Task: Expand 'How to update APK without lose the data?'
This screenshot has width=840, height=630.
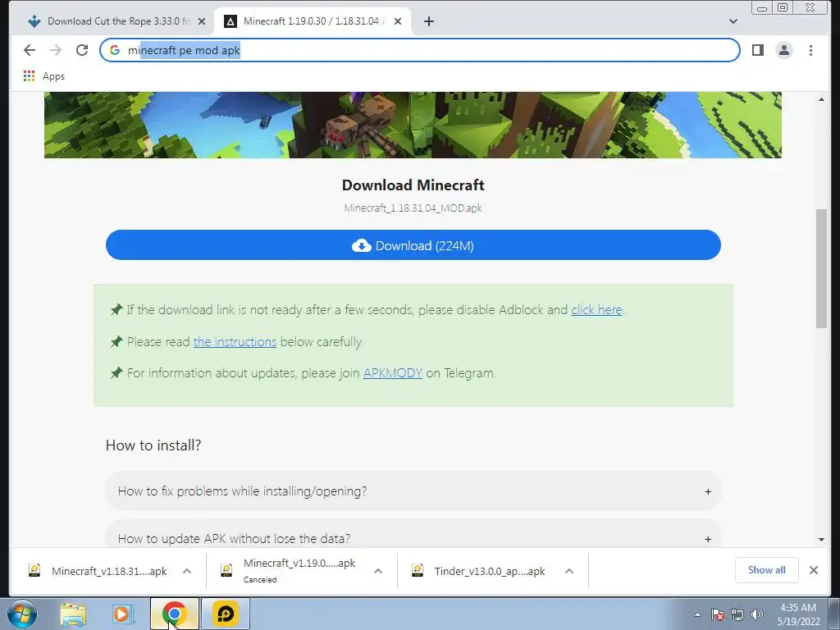Action: [413, 536]
